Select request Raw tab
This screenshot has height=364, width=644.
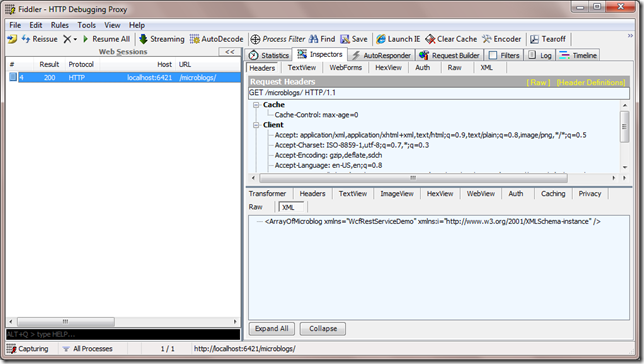(x=455, y=68)
